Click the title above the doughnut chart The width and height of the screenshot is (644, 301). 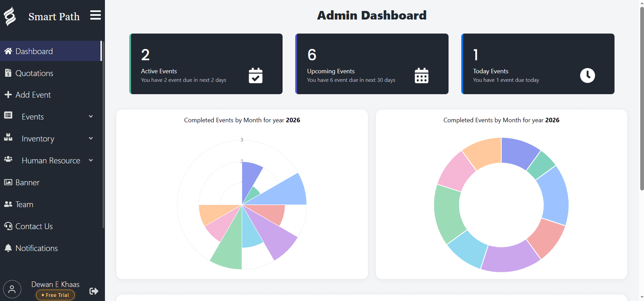tap(501, 120)
